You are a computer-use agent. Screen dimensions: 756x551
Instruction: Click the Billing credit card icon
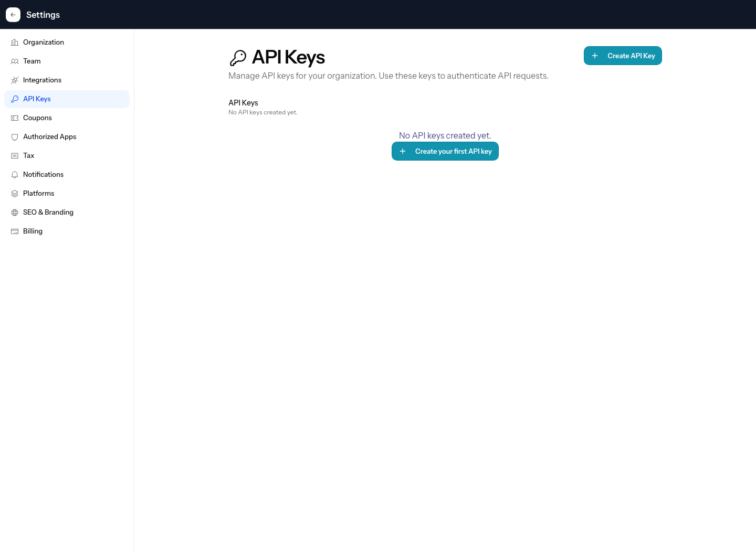[15, 231]
